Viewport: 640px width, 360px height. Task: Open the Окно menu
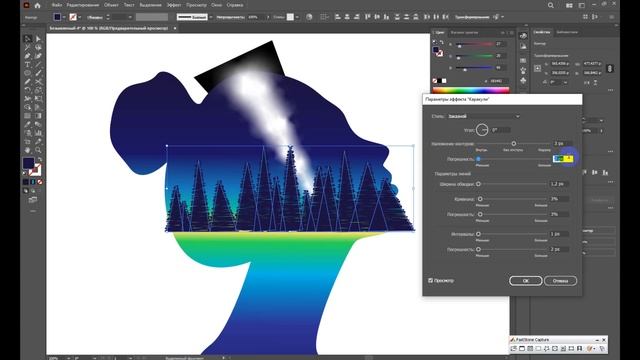click(x=216, y=5)
